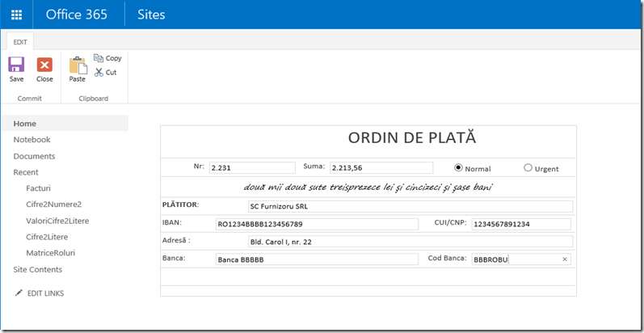Go to Notebook in the left navigation
The width and height of the screenshot is (644, 333).
tap(32, 140)
